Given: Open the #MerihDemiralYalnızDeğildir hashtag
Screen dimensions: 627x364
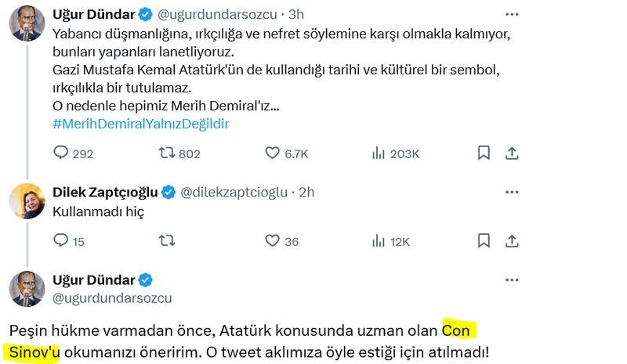Looking at the screenshot, I should 140,124.
